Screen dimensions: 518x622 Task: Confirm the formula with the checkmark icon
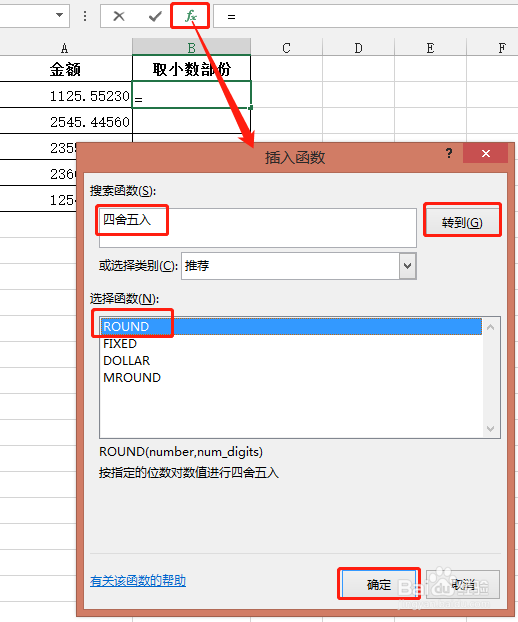coord(155,16)
